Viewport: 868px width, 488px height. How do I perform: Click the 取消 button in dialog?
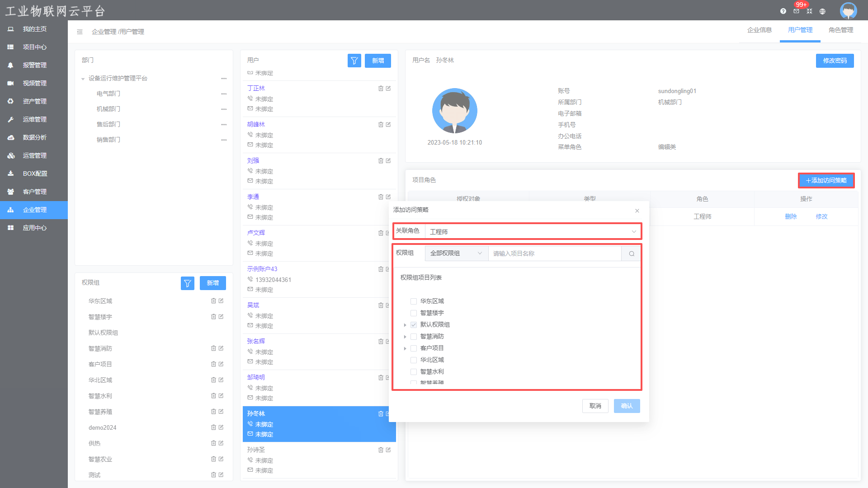(x=595, y=406)
